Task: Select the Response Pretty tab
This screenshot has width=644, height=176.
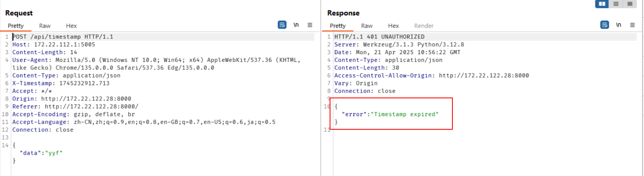Action: 338,26
